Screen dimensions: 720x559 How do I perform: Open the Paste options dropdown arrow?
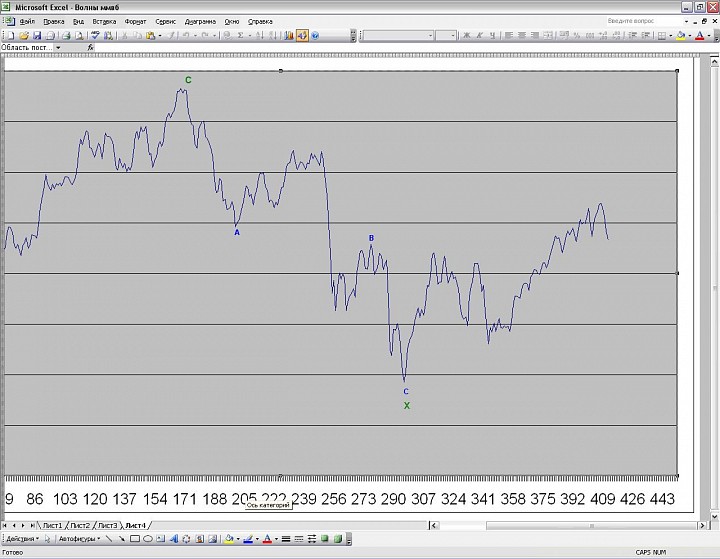click(159, 35)
